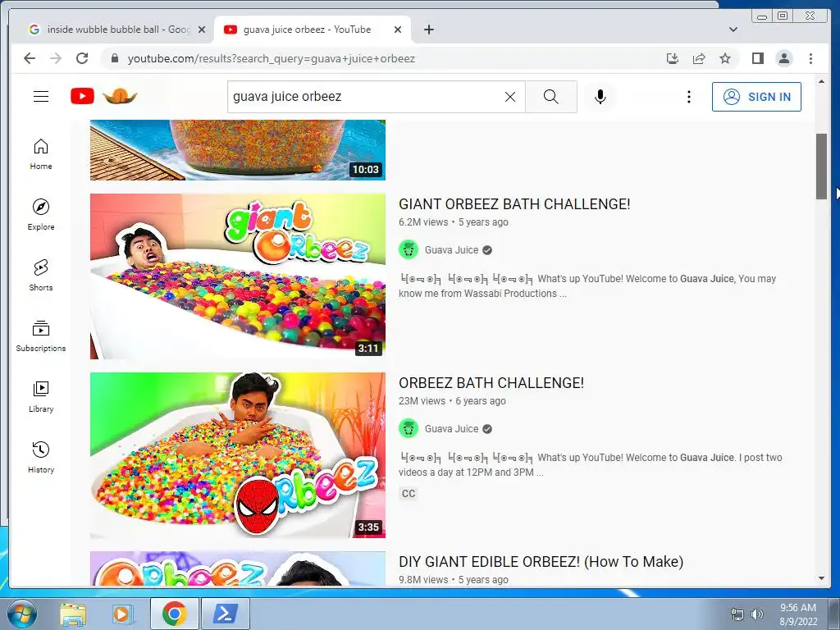Open the YouTube doodle next to logo
Image resolution: width=840 pixels, height=630 pixels.
coord(120,97)
